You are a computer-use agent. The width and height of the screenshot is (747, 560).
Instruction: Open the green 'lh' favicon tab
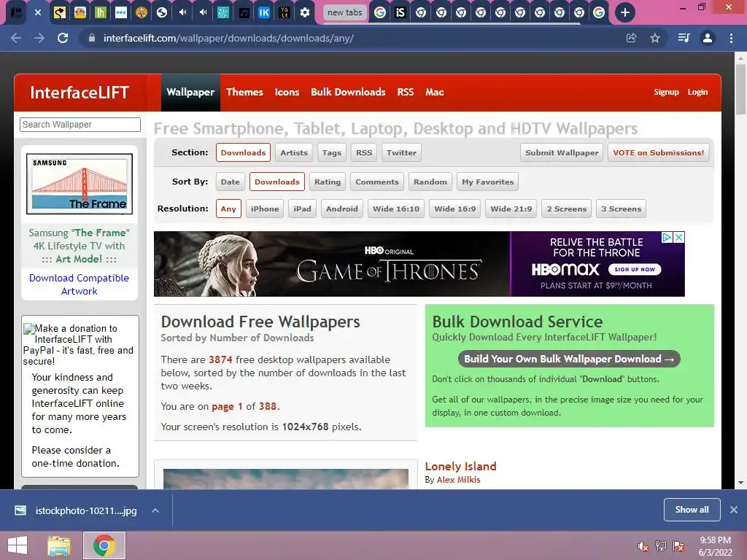101,12
